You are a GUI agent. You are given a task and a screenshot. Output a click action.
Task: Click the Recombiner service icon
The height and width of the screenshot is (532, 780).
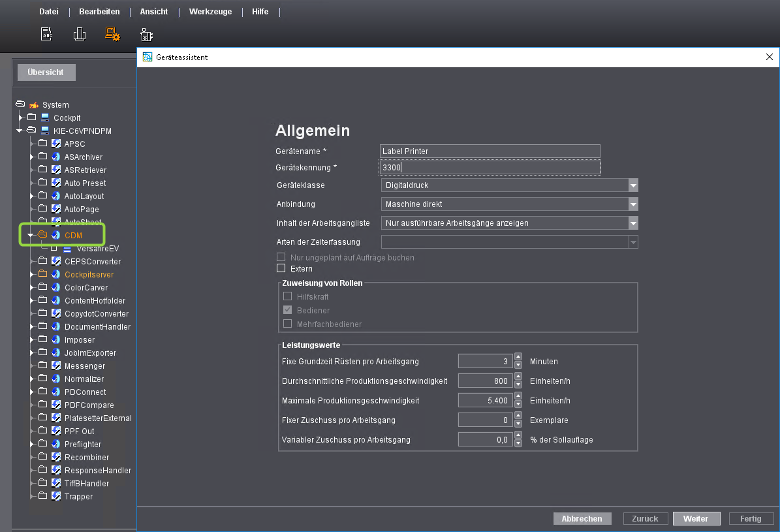coord(56,457)
